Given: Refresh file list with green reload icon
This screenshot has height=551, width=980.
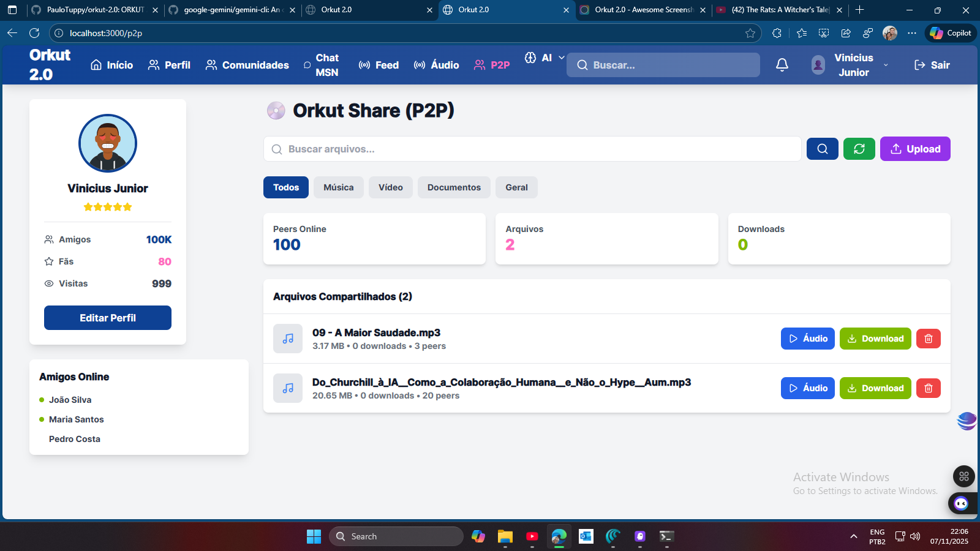Looking at the screenshot, I should 859,149.
